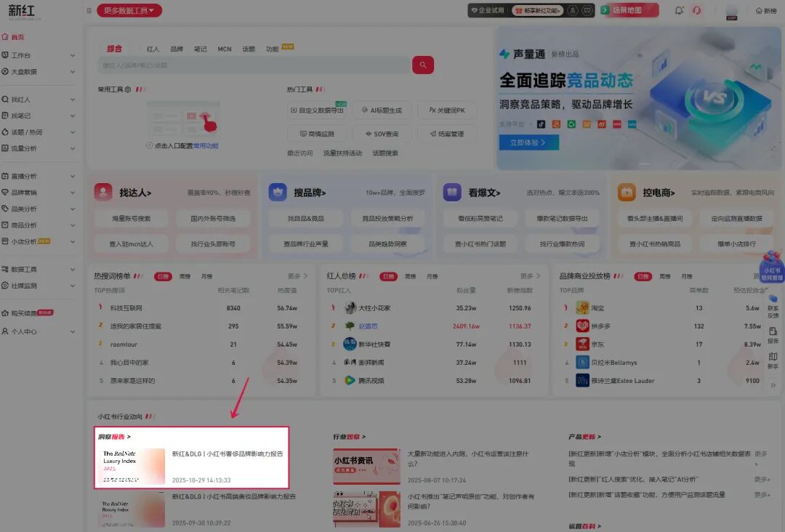Collapse floating side panel double-arrow icon
Screen dimensions: 785x532
773,385
